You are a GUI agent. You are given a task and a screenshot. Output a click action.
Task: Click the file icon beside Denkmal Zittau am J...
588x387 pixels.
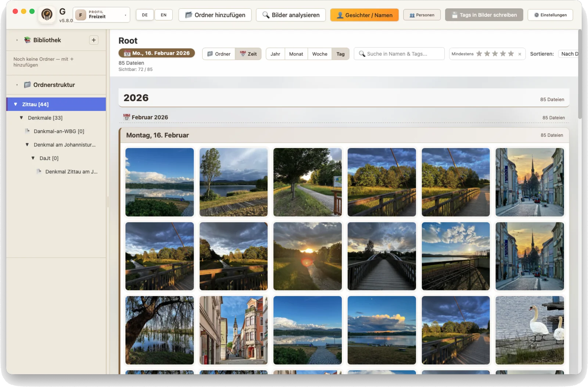pos(39,171)
